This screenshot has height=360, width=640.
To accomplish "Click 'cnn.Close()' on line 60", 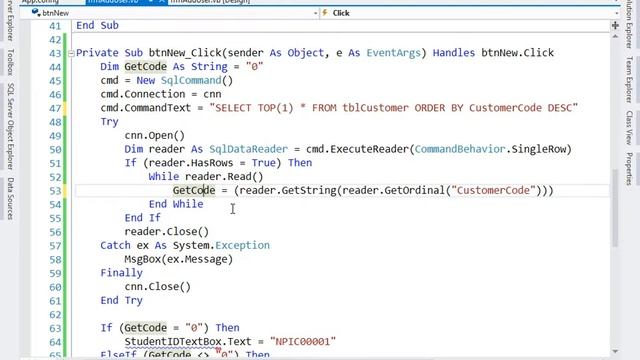I will pos(158,287).
